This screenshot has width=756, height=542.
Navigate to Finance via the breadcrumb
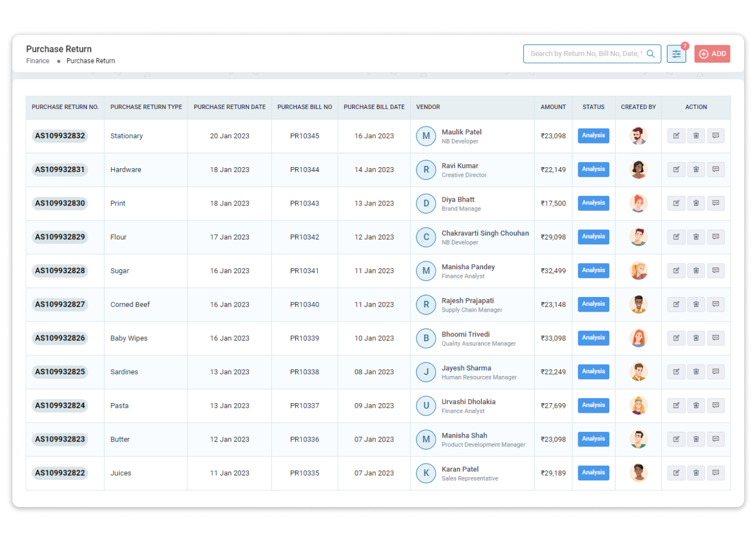click(37, 61)
